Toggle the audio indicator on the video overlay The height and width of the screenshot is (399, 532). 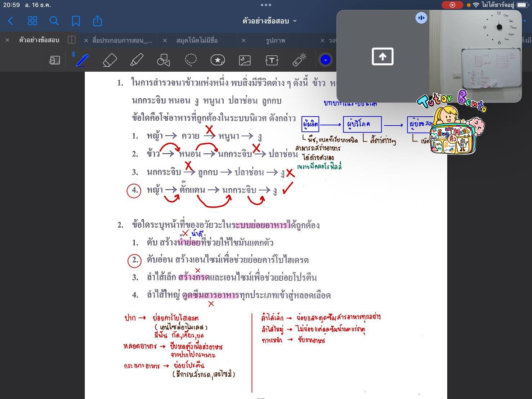click(x=421, y=18)
